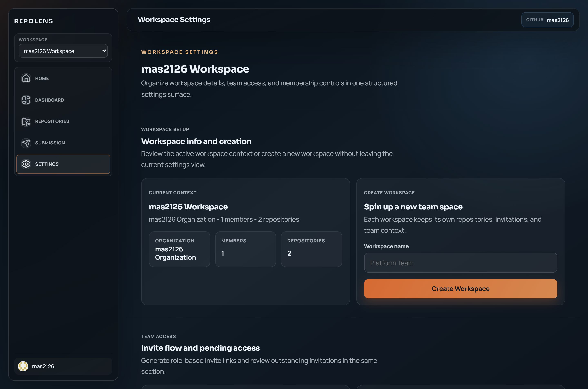Click the Invite flow and pending access heading

click(200, 348)
